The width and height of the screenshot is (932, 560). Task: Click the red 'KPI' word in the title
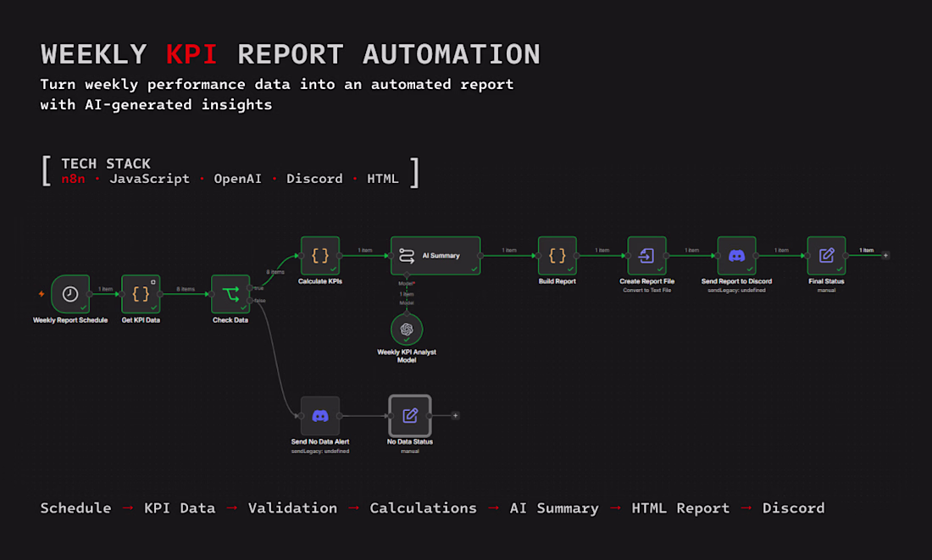[191, 55]
